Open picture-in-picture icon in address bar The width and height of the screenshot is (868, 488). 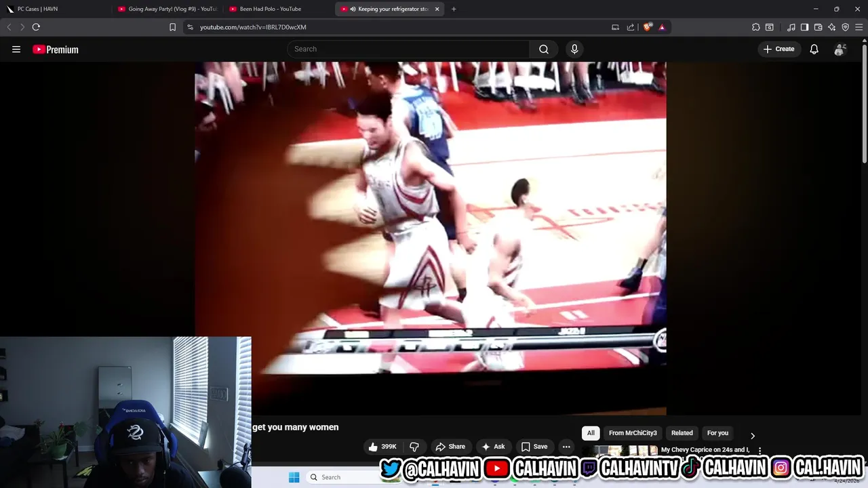coord(615,27)
